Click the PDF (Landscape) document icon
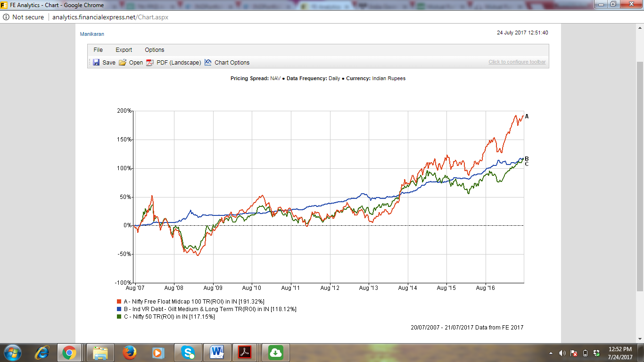This screenshot has height=362, width=644. 150,62
